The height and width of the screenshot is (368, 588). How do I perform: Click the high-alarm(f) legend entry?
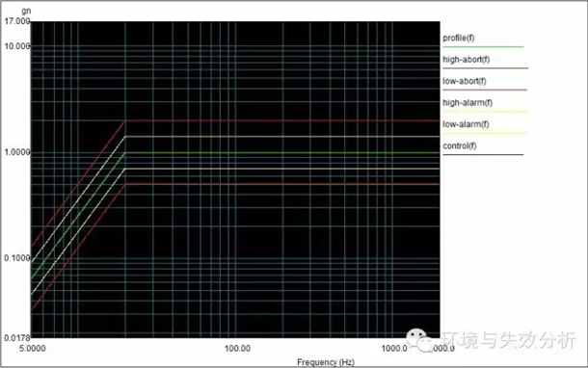pyautogui.click(x=468, y=103)
